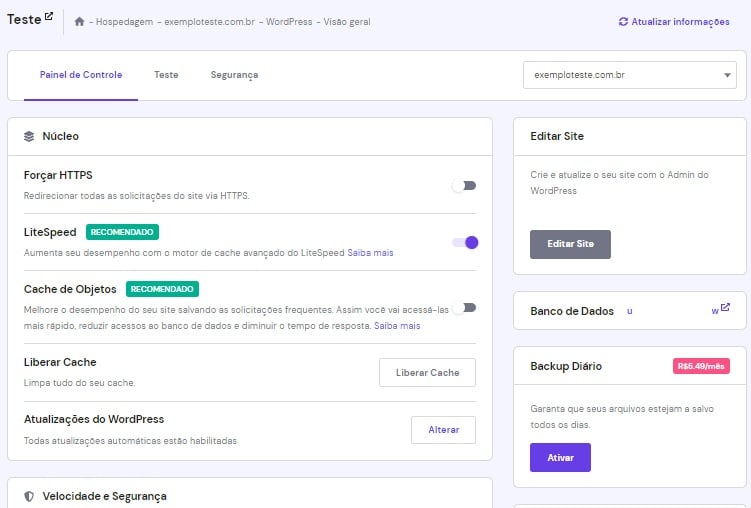This screenshot has width=751, height=508.
Task: Go to home via house icon
Action: coord(80,22)
